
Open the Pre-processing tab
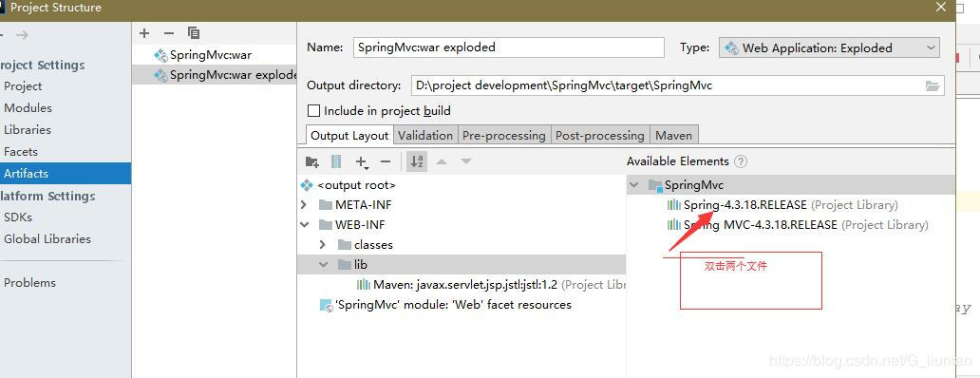[x=503, y=136]
